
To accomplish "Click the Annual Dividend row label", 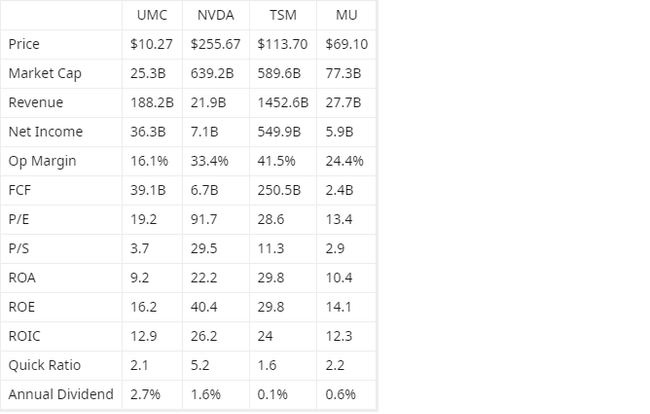I will (x=60, y=394).
